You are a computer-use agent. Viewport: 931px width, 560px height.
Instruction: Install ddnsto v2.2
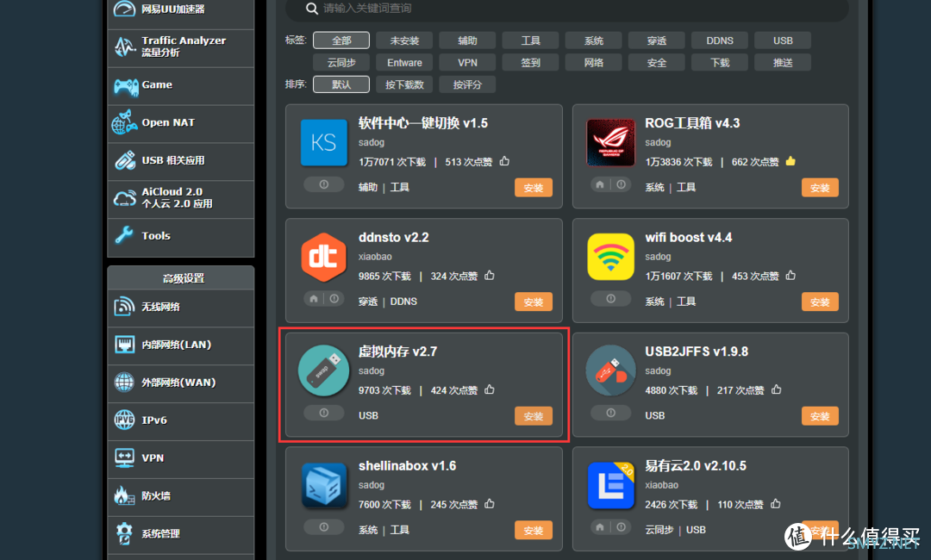point(534,302)
